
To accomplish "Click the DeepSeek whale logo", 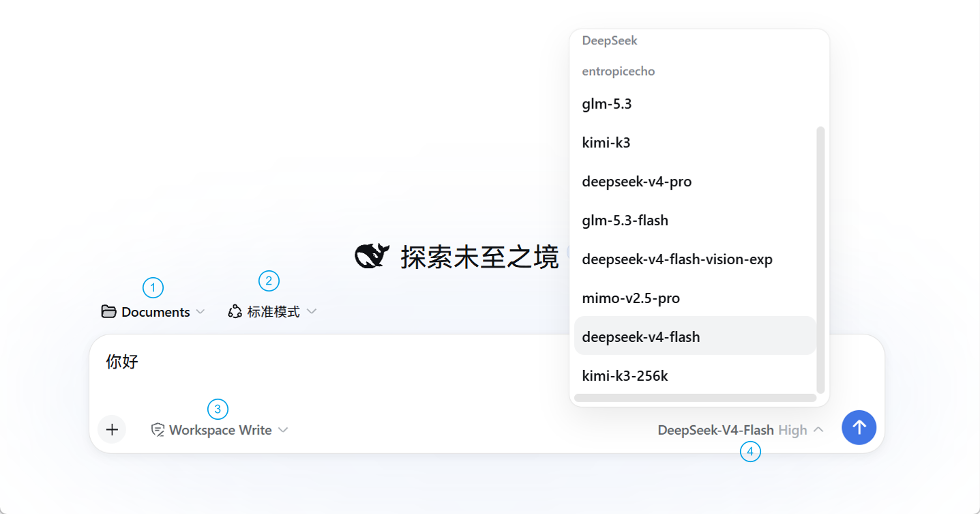I will tap(372, 257).
